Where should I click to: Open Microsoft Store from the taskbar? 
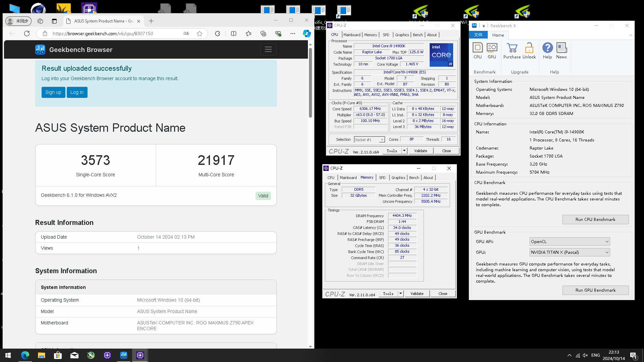coord(58,355)
